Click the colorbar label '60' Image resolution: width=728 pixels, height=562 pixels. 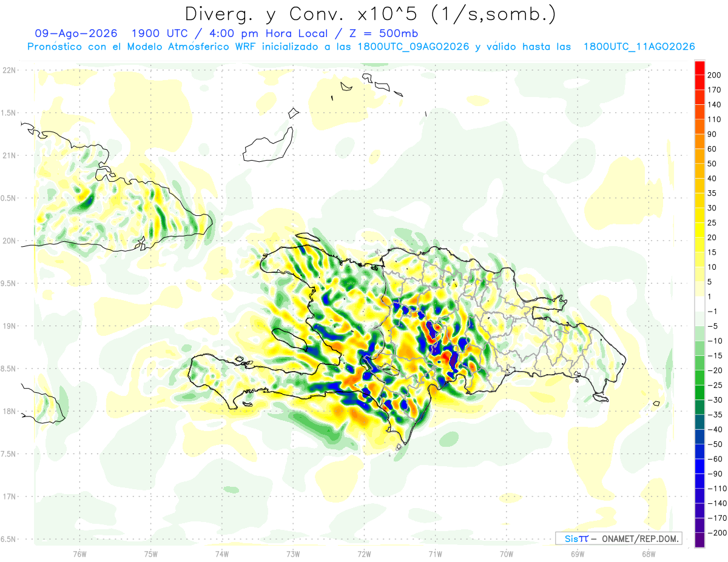tap(713, 149)
